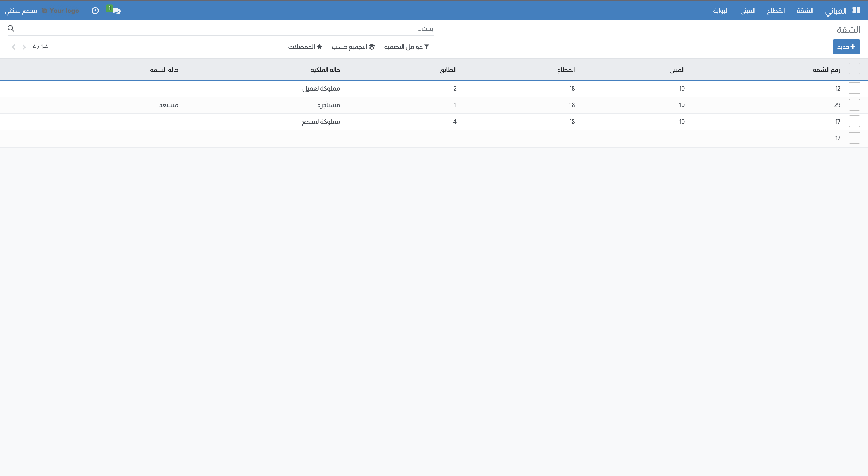The width and height of the screenshot is (868, 476).
Task: Expand the عوامل التصفية filters dropdown
Action: pyautogui.click(x=407, y=47)
